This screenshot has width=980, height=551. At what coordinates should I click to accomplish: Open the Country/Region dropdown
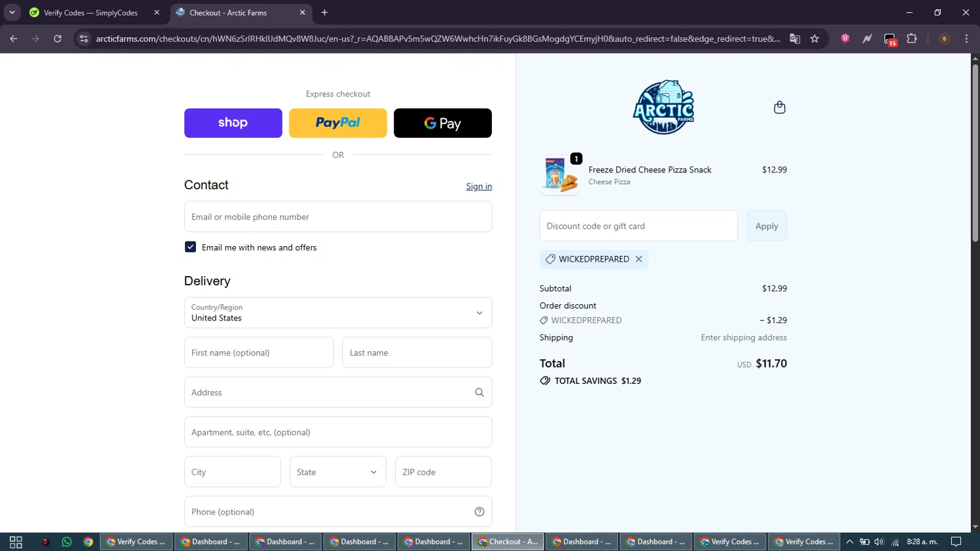[x=338, y=313]
